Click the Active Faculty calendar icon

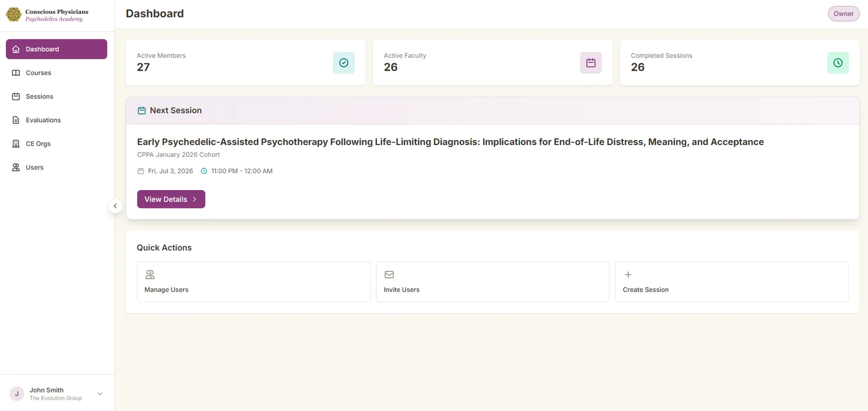click(591, 63)
